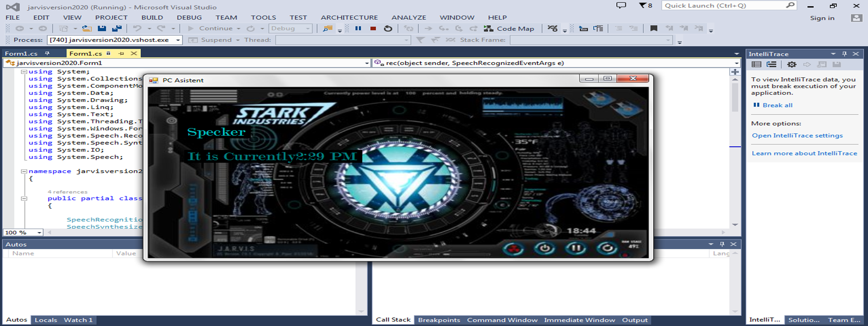Click the Suspend button
Viewport: 868px width, 326px height.
pos(212,40)
